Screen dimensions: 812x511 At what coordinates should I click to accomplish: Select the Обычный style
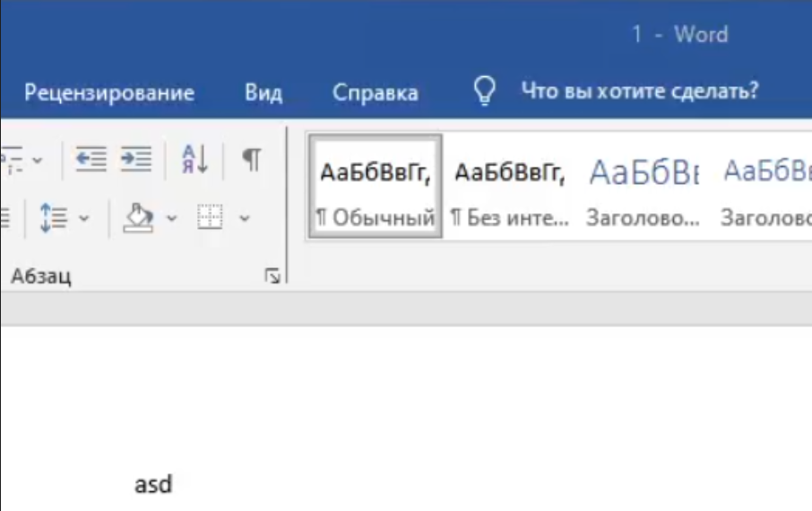pyautogui.click(x=376, y=186)
